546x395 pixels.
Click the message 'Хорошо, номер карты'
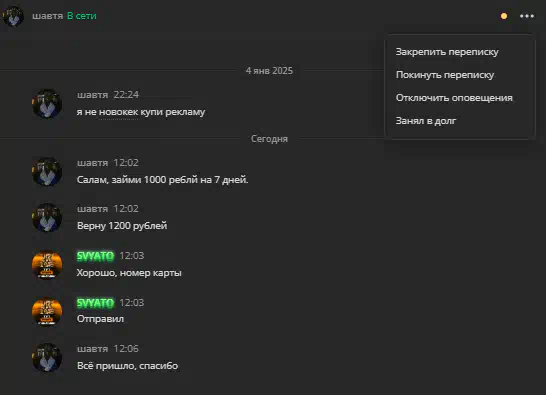[129, 273]
